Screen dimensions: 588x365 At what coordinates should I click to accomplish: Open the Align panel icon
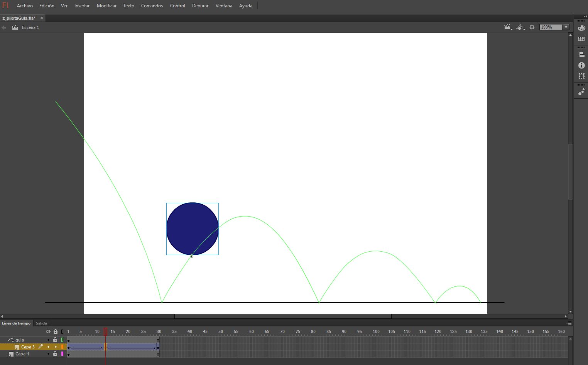click(x=581, y=54)
